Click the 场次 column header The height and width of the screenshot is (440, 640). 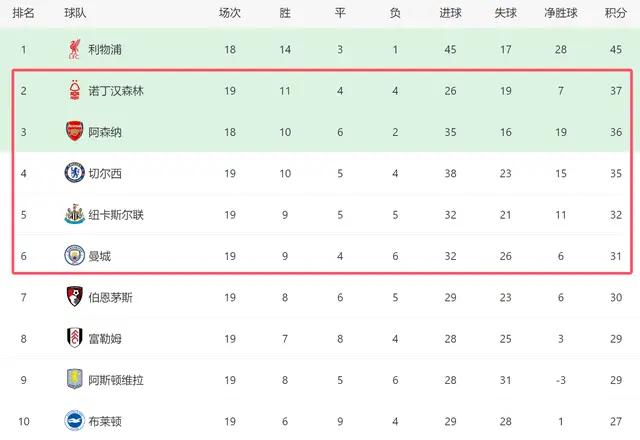[230, 13]
